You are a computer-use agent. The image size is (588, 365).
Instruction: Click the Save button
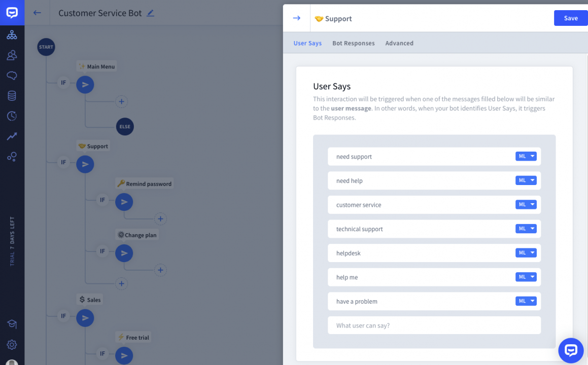571,18
